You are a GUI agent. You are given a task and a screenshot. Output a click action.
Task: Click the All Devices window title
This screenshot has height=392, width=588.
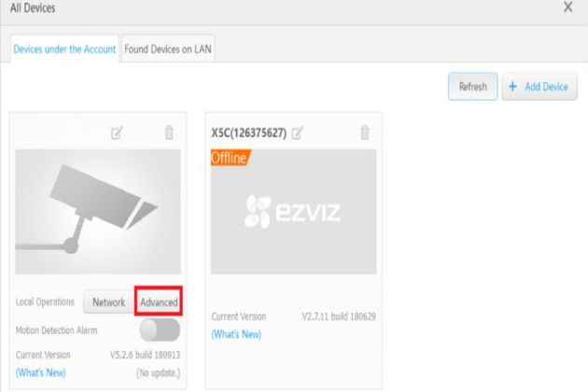point(33,7)
